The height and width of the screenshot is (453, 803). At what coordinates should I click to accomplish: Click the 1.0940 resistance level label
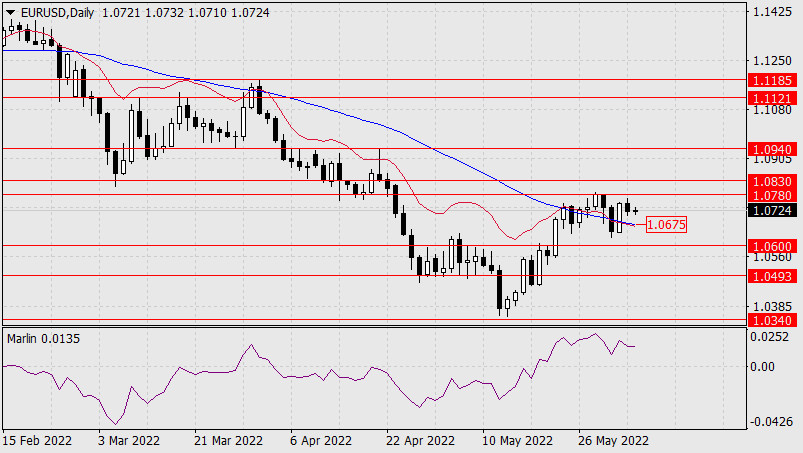772,149
